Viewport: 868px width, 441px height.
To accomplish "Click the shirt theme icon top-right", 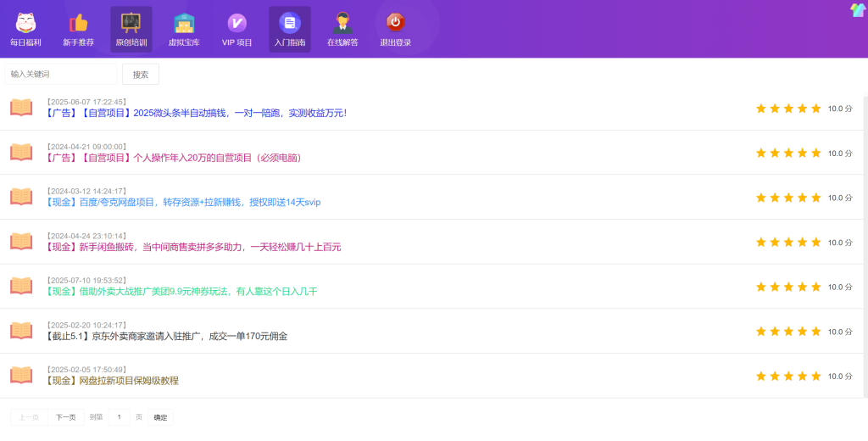I will (858, 10).
